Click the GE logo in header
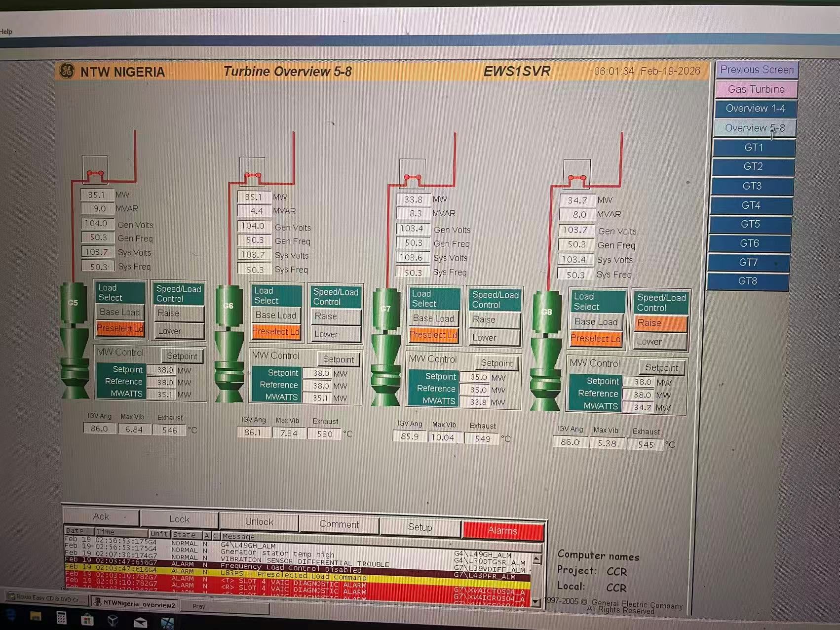This screenshot has height=630, width=840. point(67,71)
